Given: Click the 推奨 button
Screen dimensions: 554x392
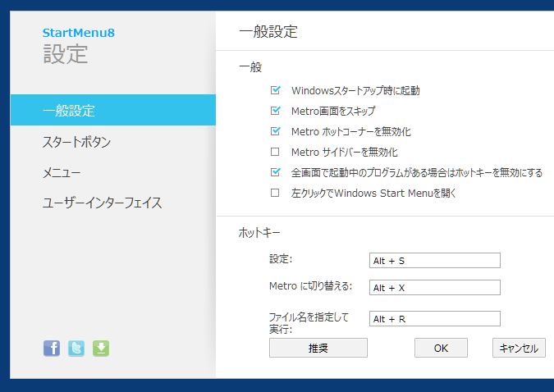Looking at the screenshot, I should (318, 348).
